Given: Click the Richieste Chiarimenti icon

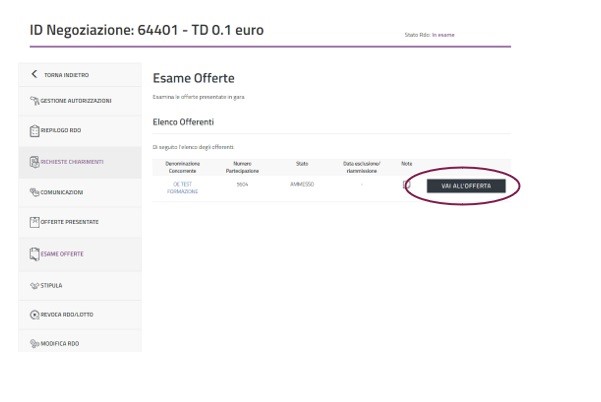Looking at the screenshot, I should pos(35,161).
